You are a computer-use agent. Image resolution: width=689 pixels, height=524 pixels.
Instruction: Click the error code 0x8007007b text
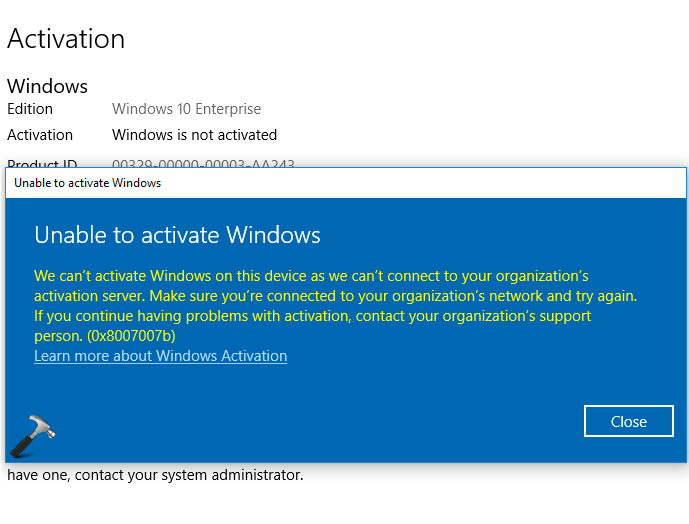point(131,336)
